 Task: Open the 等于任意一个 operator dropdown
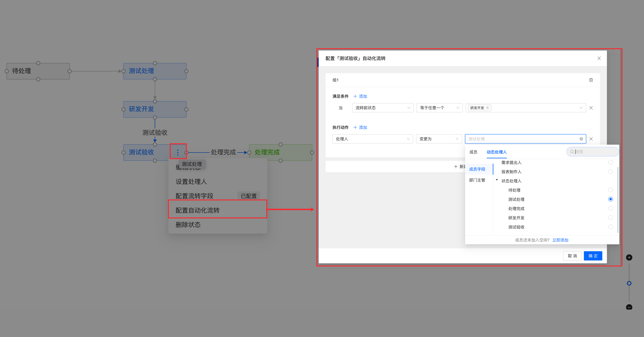click(x=439, y=108)
